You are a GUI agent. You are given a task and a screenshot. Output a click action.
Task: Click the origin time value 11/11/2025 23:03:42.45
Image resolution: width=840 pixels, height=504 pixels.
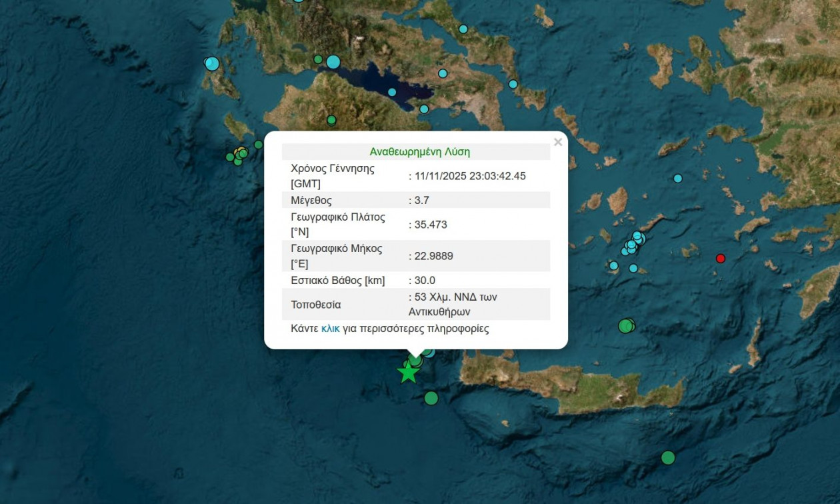pos(469,176)
